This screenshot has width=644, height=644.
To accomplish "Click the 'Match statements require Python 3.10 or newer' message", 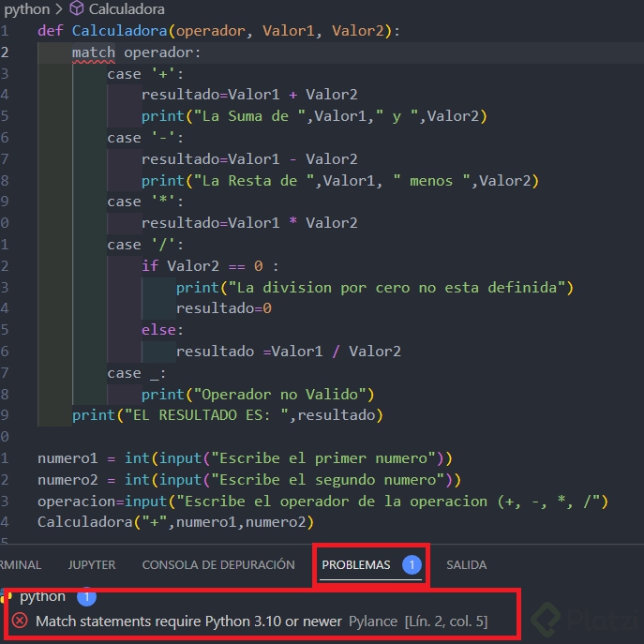I will pyautogui.click(x=188, y=621).
